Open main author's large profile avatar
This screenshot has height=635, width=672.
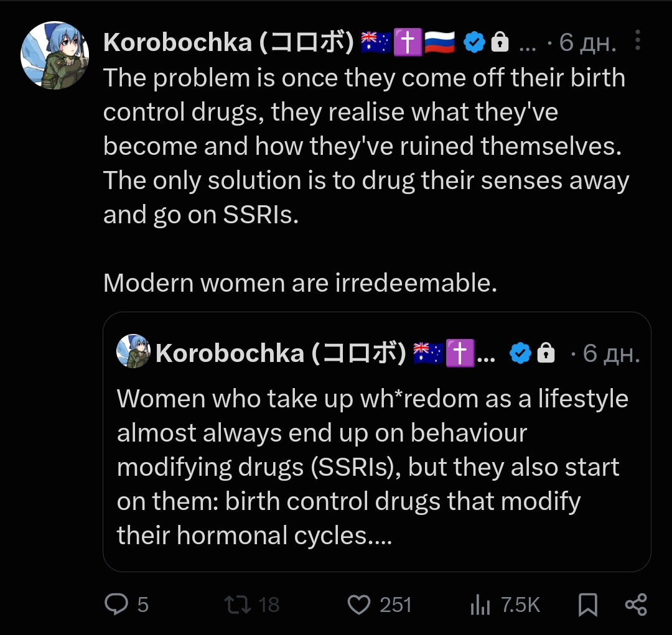[x=55, y=55]
